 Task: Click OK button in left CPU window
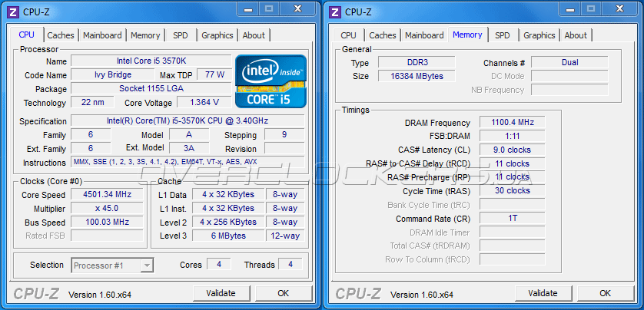pyautogui.click(x=283, y=293)
